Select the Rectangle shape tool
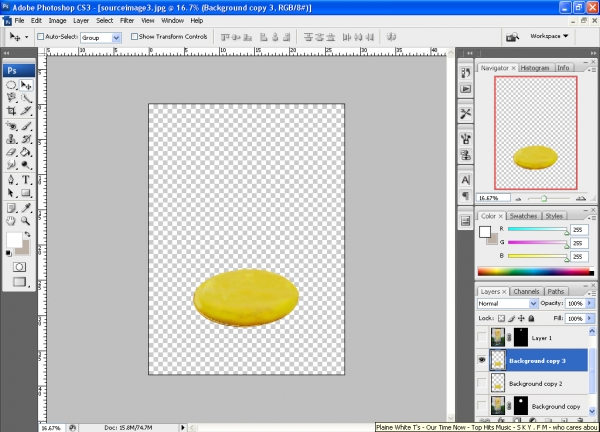Screen dimensions: 600x432 [26, 193]
